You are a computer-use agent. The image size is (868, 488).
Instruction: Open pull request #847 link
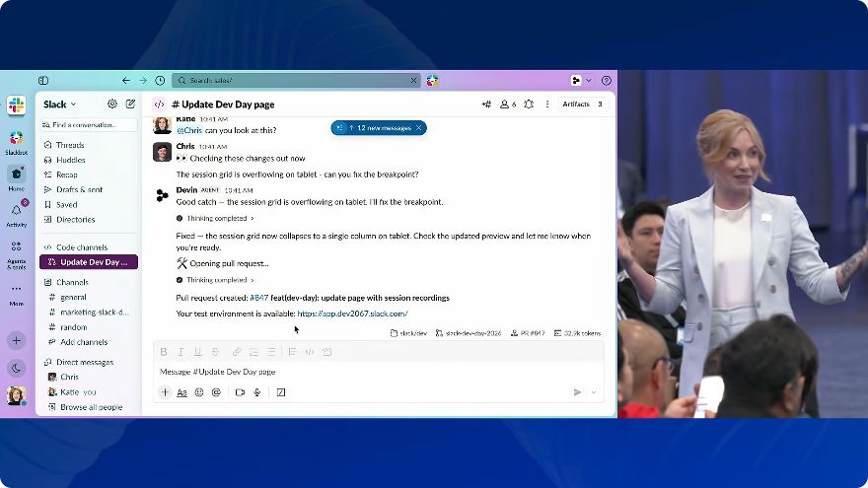(259, 298)
